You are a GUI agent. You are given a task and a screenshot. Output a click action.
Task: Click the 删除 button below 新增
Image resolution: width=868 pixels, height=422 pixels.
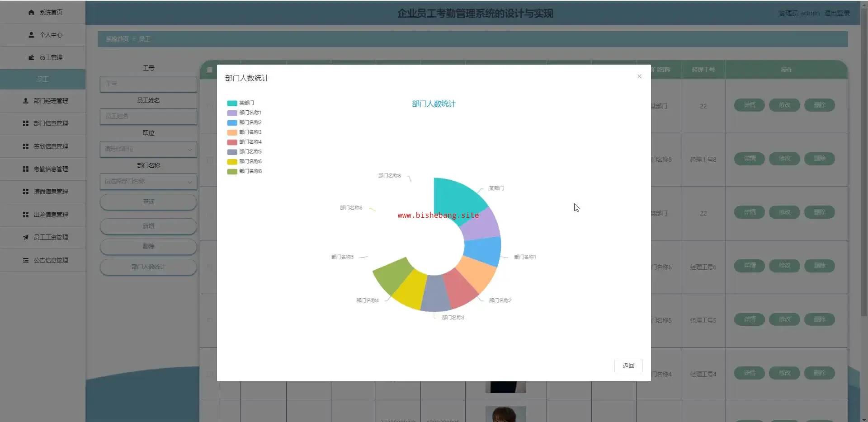coord(148,247)
